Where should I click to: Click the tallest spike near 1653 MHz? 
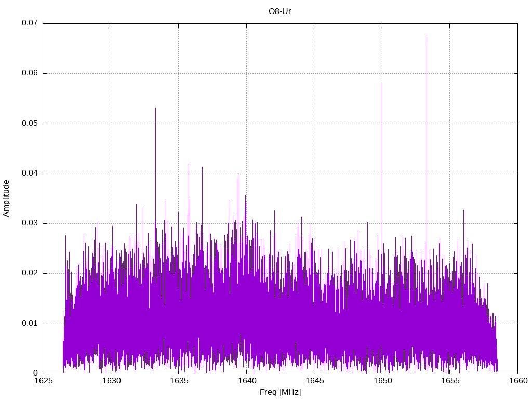427,36
